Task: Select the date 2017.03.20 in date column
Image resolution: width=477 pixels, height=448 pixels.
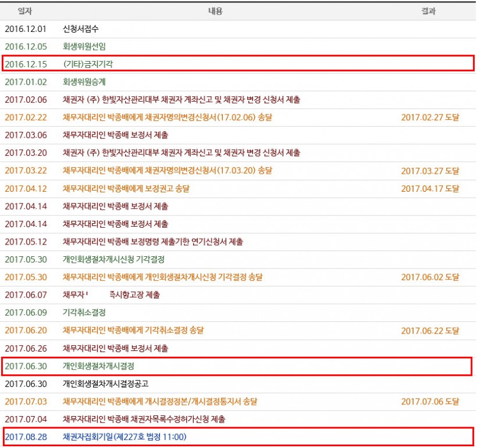Action: point(26,153)
